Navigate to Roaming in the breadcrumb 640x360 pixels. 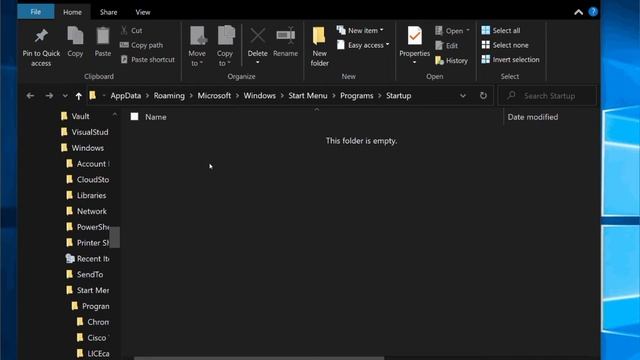[169, 96]
